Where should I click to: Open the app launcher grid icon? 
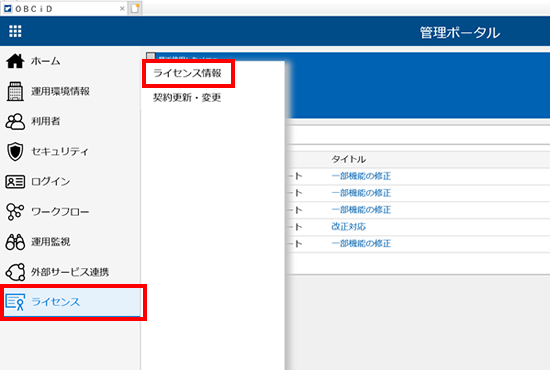[15, 31]
